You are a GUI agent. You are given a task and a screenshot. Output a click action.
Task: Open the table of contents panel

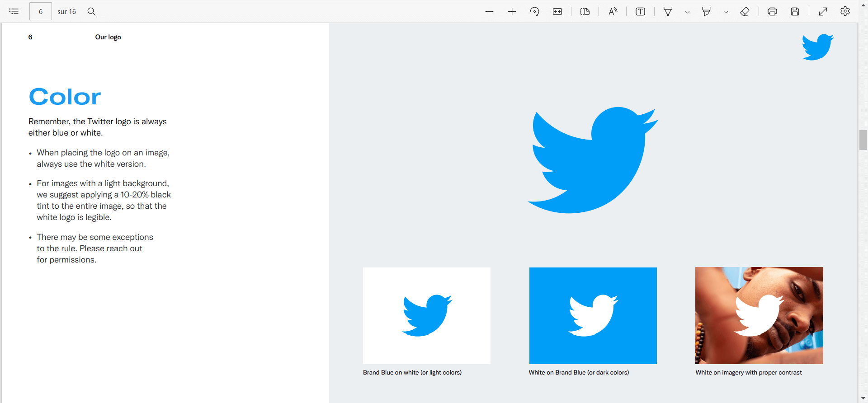(14, 11)
